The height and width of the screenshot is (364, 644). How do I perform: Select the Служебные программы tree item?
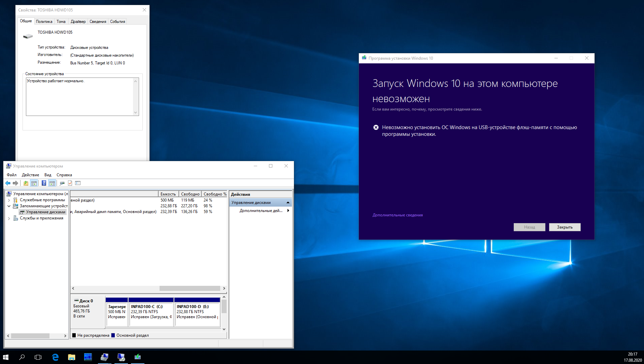(x=42, y=200)
